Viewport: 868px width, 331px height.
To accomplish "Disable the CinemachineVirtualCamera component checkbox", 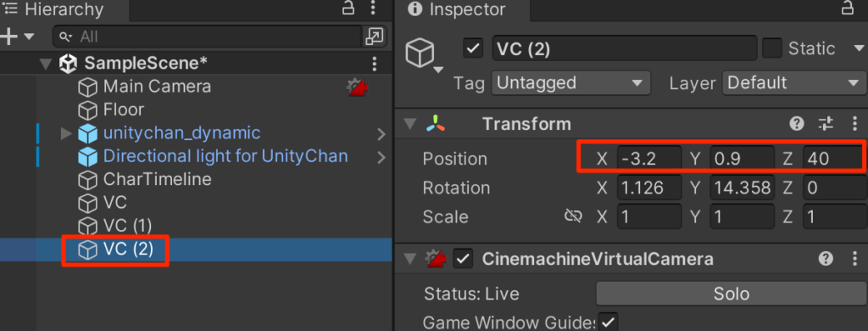I will coord(464,258).
